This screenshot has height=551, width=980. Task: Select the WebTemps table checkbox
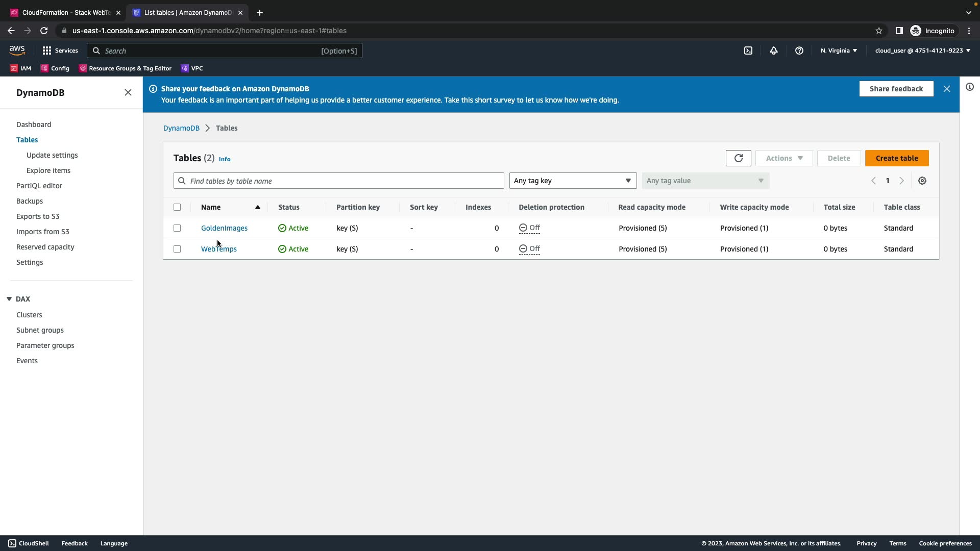coord(177,249)
